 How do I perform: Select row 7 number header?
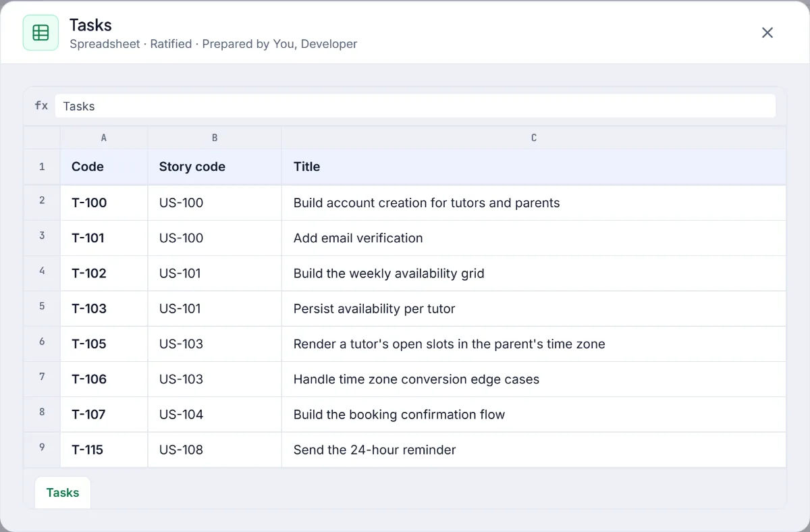[x=42, y=379]
